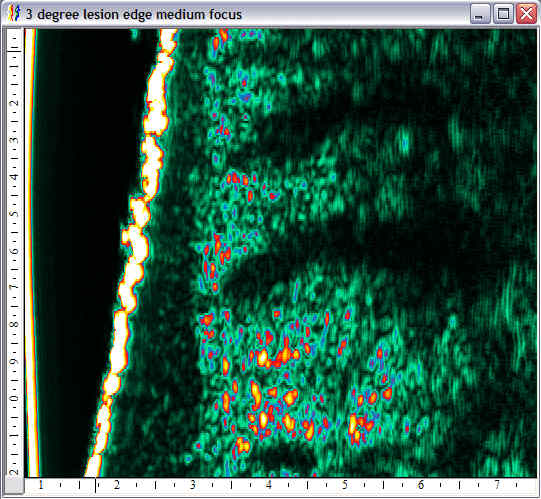
Task: Click the application icon in the title bar
Action: 14,14
